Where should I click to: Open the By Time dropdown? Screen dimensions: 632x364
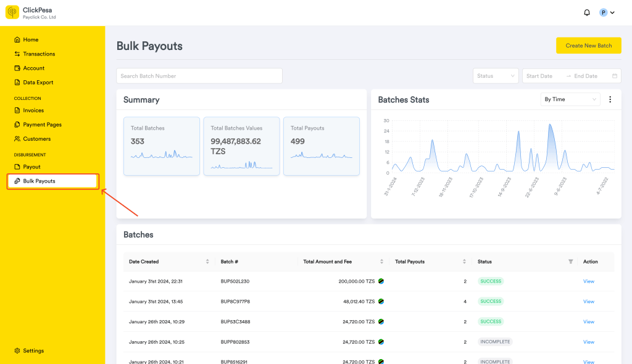click(570, 99)
